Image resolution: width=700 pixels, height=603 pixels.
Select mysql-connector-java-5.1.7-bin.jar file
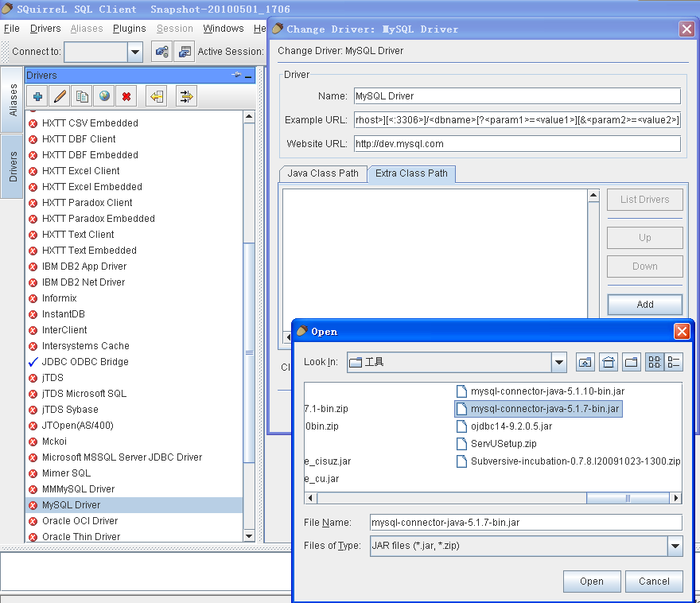(x=538, y=409)
